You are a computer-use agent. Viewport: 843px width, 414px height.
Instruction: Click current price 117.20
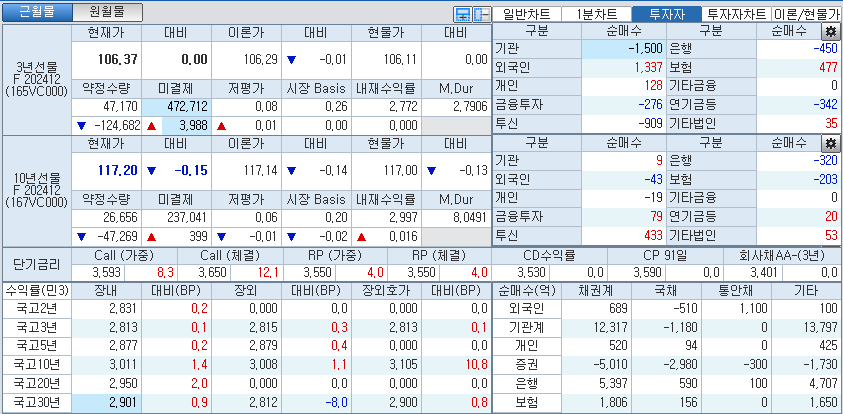click(x=118, y=170)
